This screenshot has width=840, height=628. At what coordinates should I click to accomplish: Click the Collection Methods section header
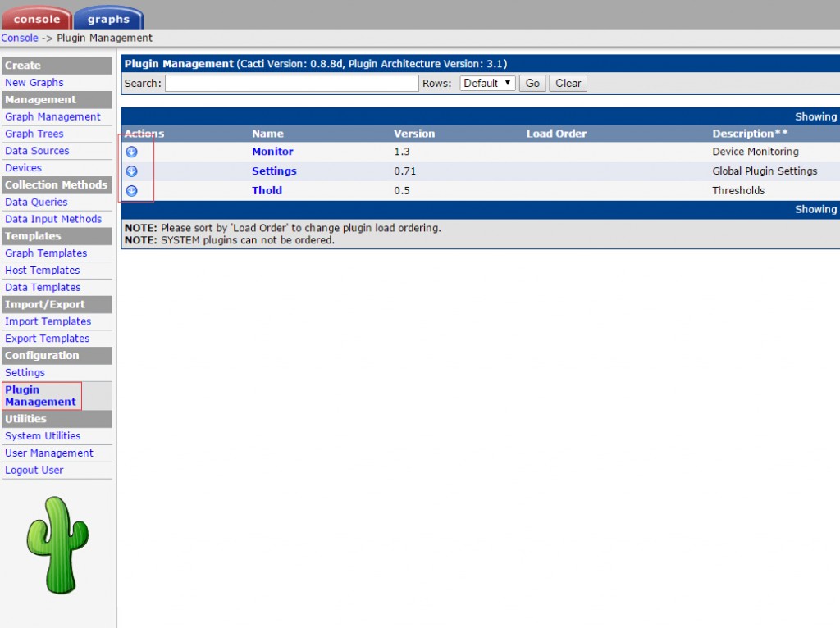point(57,184)
